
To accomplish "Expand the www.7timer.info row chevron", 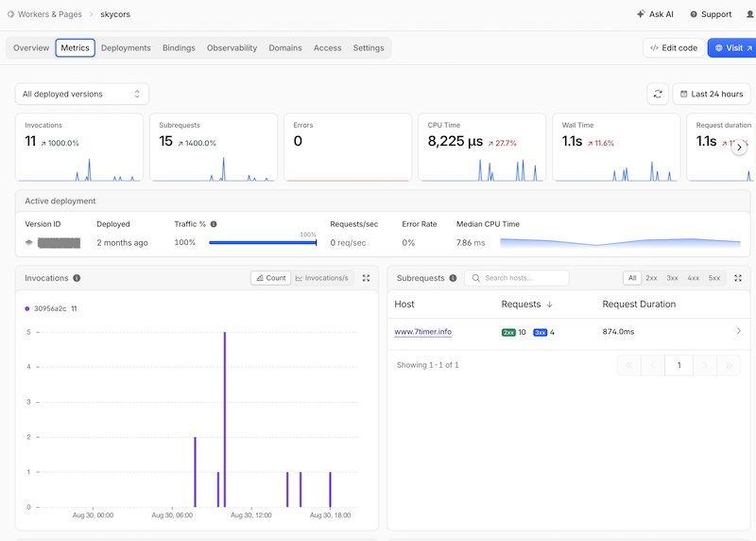I will (739, 331).
